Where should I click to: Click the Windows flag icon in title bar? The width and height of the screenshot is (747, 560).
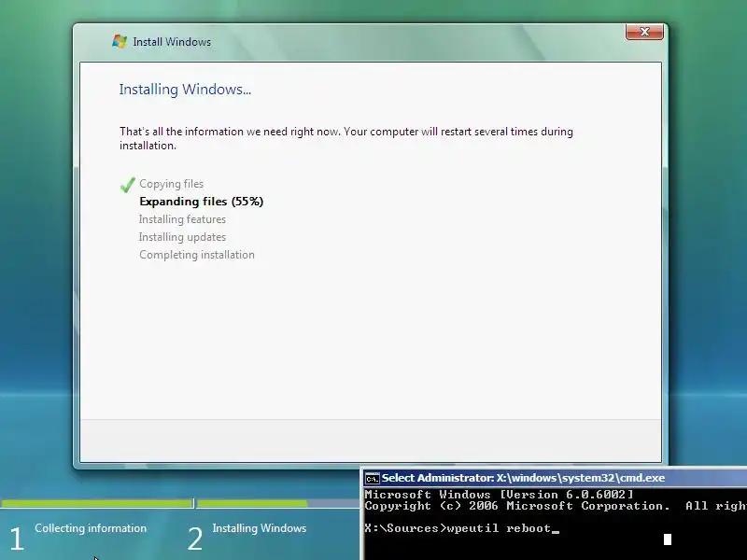click(120, 41)
